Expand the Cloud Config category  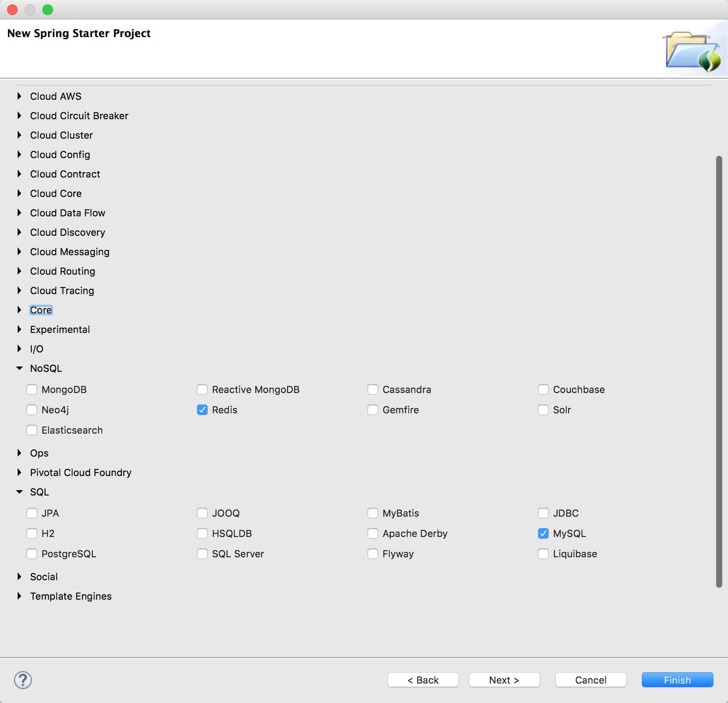tap(19, 154)
